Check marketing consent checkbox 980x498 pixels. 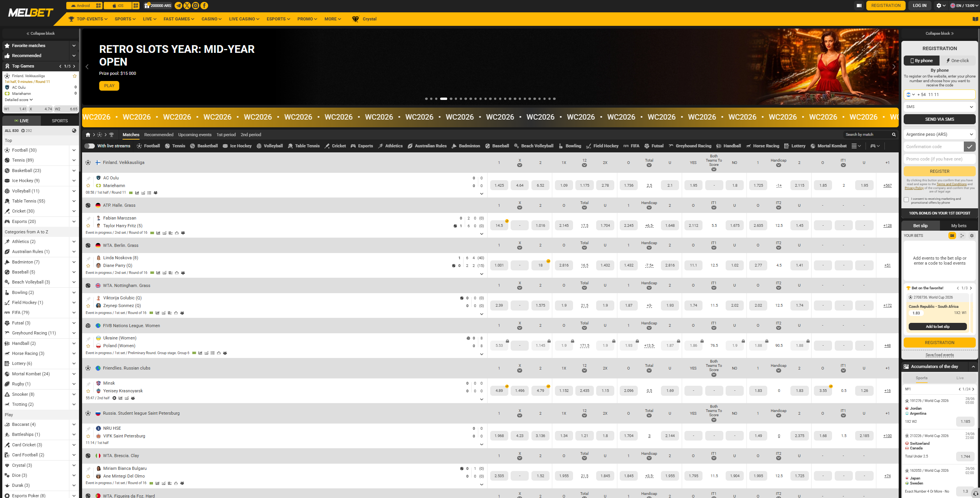906,200
